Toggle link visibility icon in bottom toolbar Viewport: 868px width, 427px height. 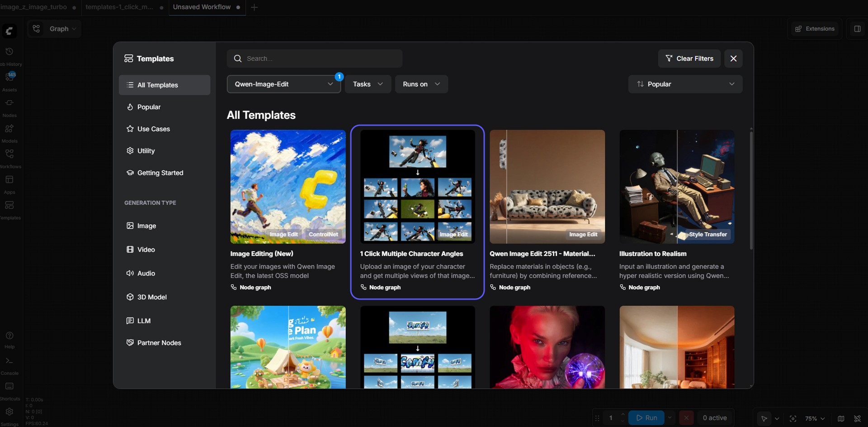click(857, 419)
